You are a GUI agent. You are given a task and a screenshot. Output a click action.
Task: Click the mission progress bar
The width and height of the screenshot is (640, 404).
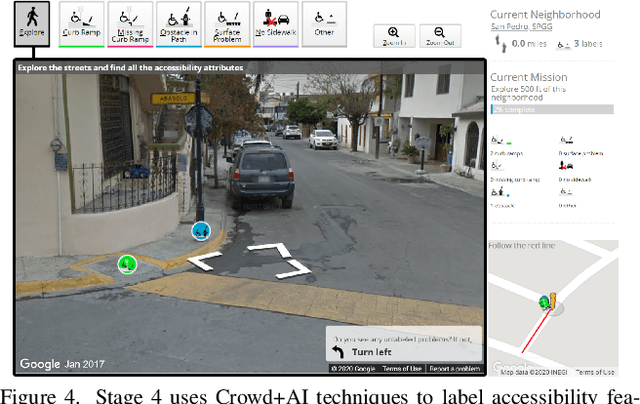(551, 109)
